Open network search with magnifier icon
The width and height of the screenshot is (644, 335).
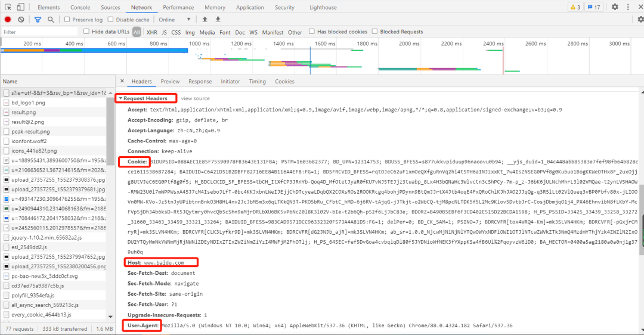pyautogui.click(x=51, y=20)
